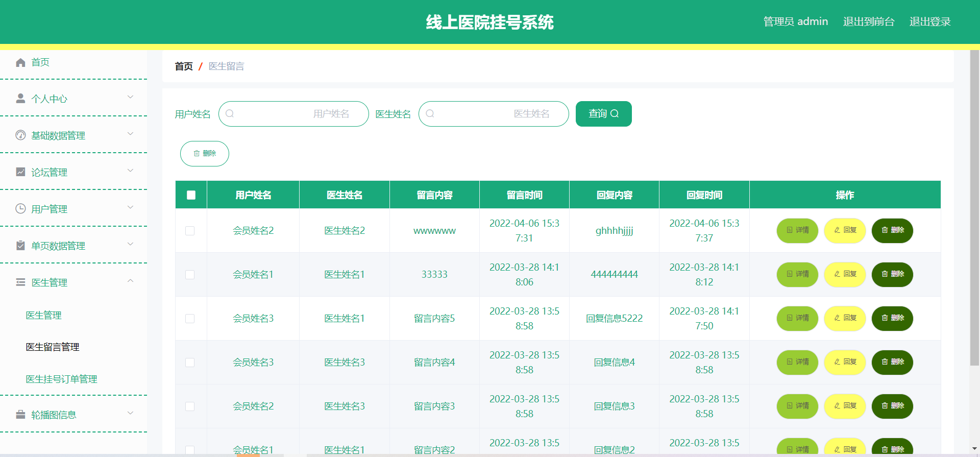This screenshot has height=457, width=980.
Task: Expand the 论坛管理 chevron
Action: [130, 171]
